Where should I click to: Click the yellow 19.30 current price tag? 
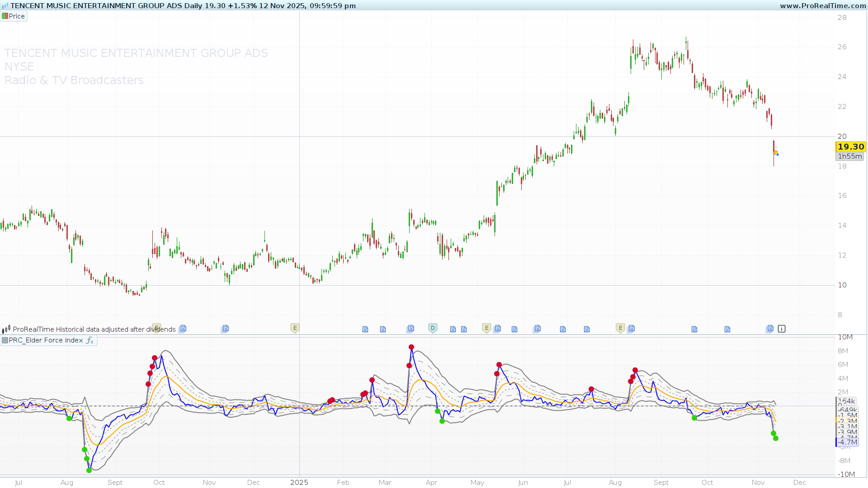tap(850, 147)
